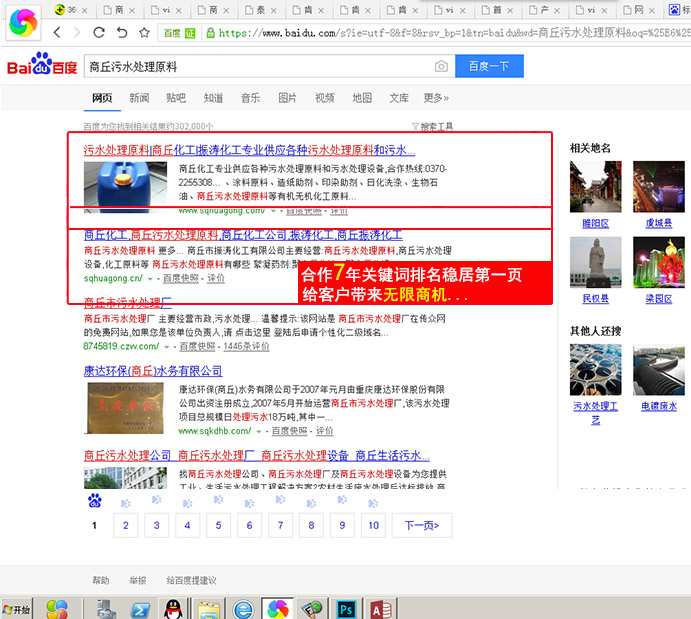Viewport: 691px width, 619px height.
Task: Click the green 百度 证 verification badge
Action: pos(179,33)
